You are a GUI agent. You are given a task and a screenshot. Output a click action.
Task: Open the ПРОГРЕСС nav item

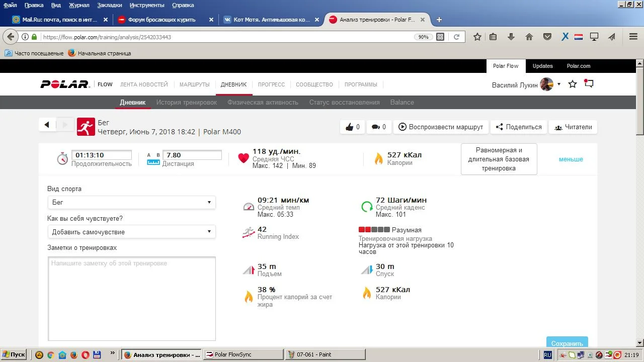271,84
